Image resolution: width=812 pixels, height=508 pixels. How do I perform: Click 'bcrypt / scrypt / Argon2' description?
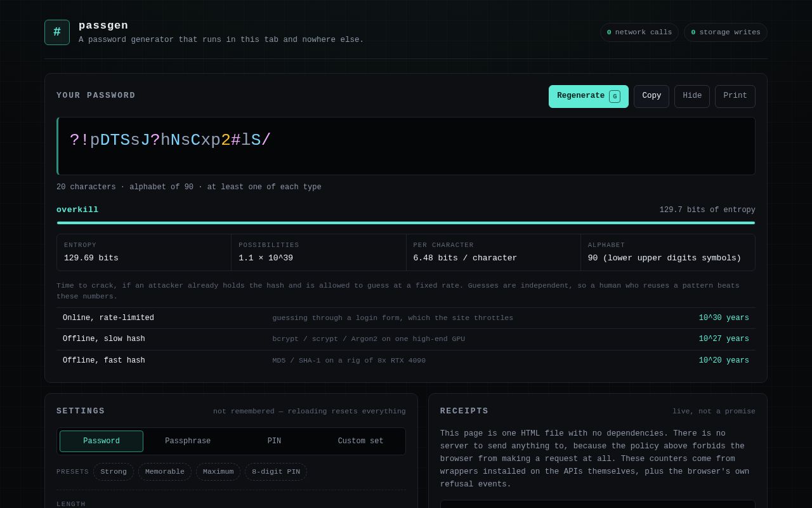click(369, 339)
